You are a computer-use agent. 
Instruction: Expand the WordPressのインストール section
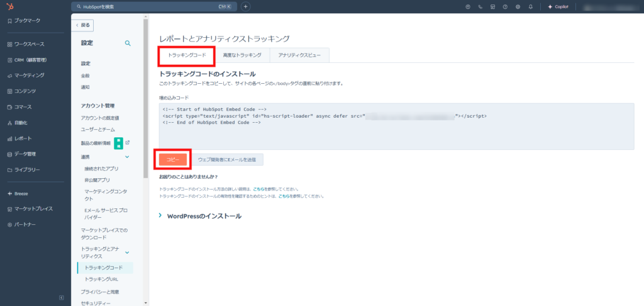pyautogui.click(x=200, y=216)
